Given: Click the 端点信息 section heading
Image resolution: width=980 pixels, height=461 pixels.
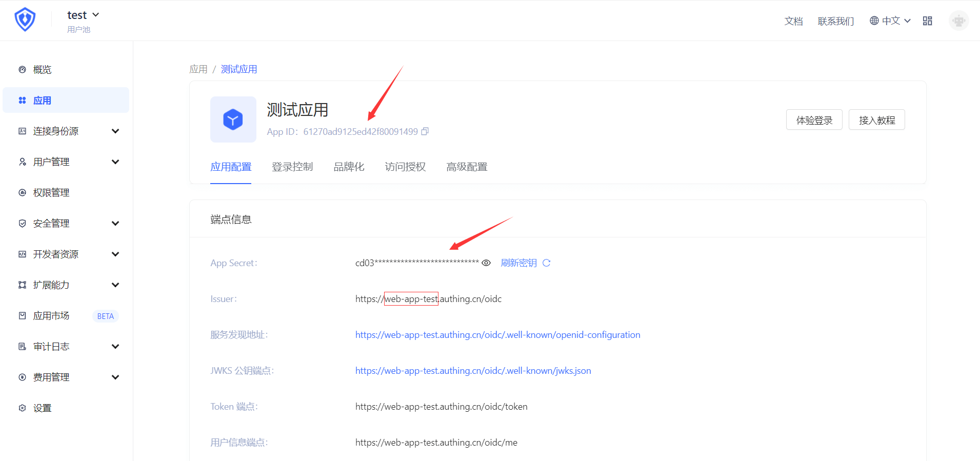Looking at the screenshot, I should click(231, 219).
